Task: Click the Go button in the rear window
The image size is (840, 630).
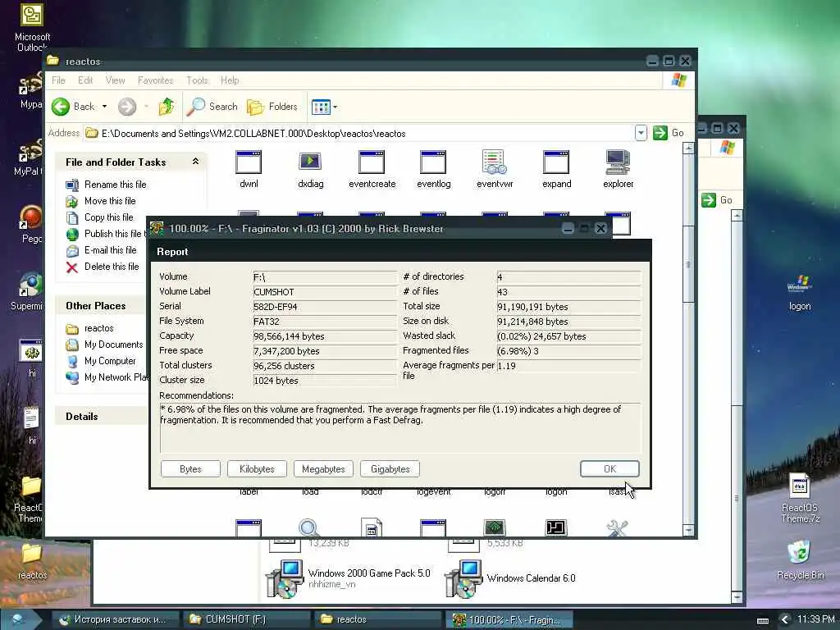Action: (x=717, y=200)
